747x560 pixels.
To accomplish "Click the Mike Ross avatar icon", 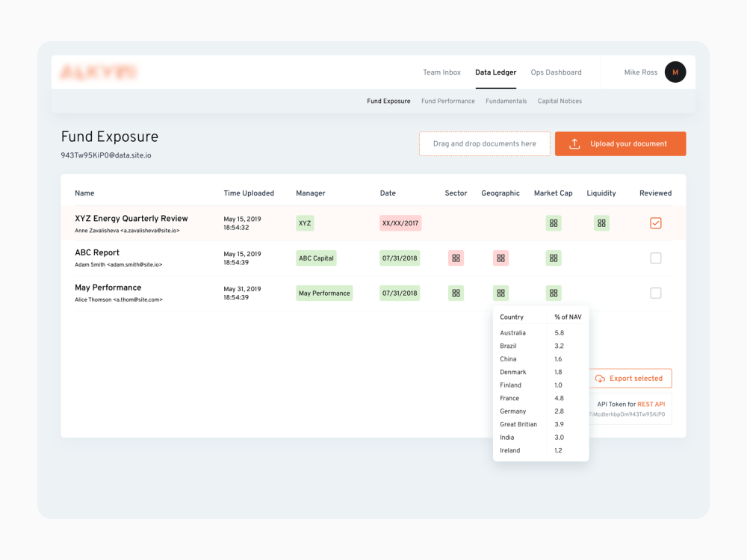I will [x=675, y=72].
